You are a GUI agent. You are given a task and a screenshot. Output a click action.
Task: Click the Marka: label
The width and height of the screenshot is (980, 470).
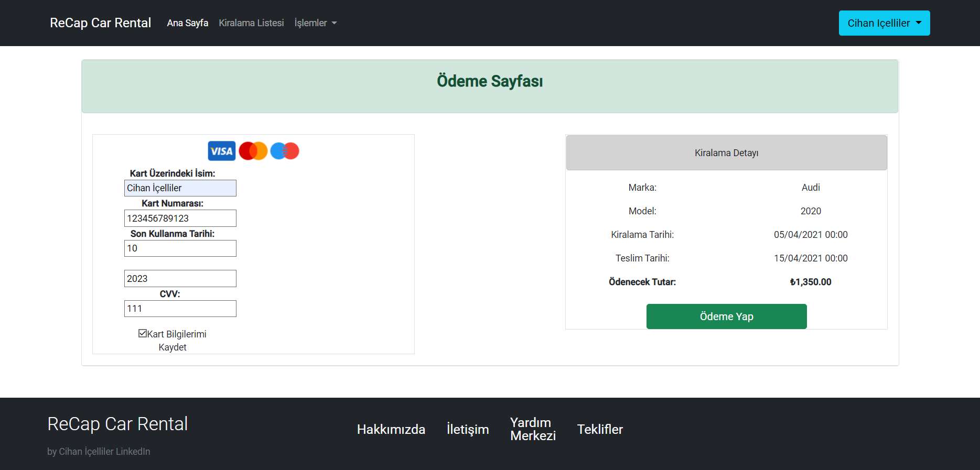[642, 188]
